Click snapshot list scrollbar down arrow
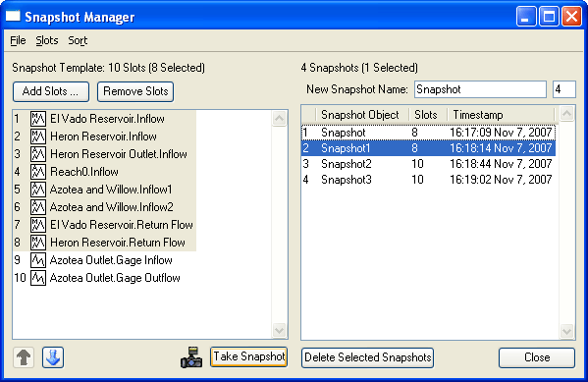 coord(566,331)
